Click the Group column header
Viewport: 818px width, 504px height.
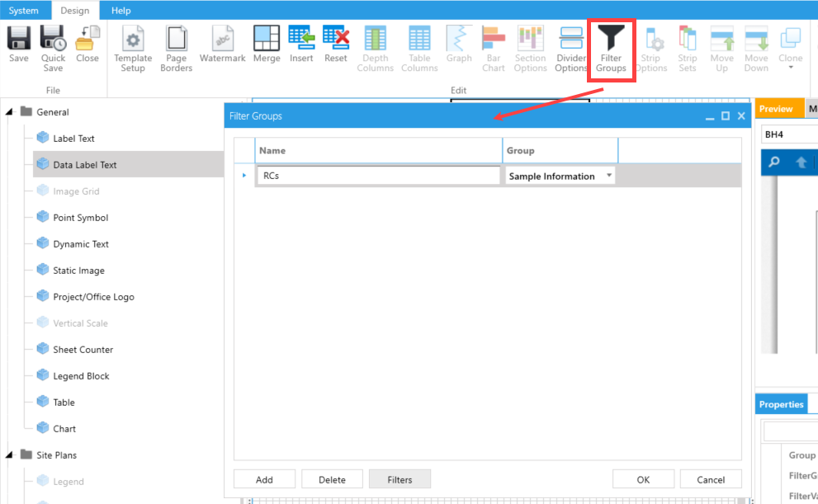coord(560,151)
